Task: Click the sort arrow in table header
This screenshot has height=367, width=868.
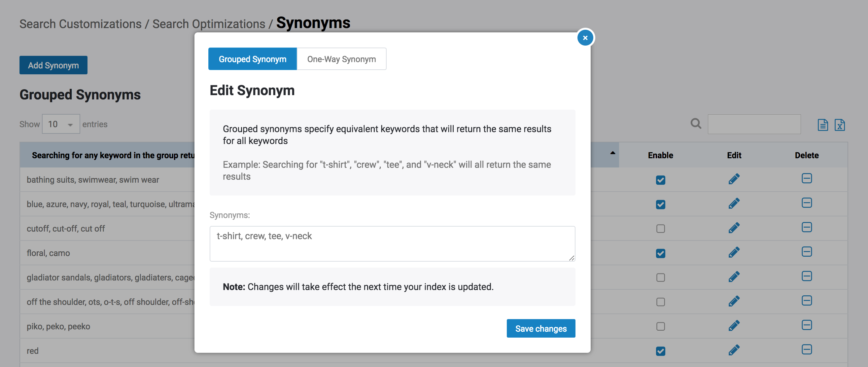Action: click(612, 153)
